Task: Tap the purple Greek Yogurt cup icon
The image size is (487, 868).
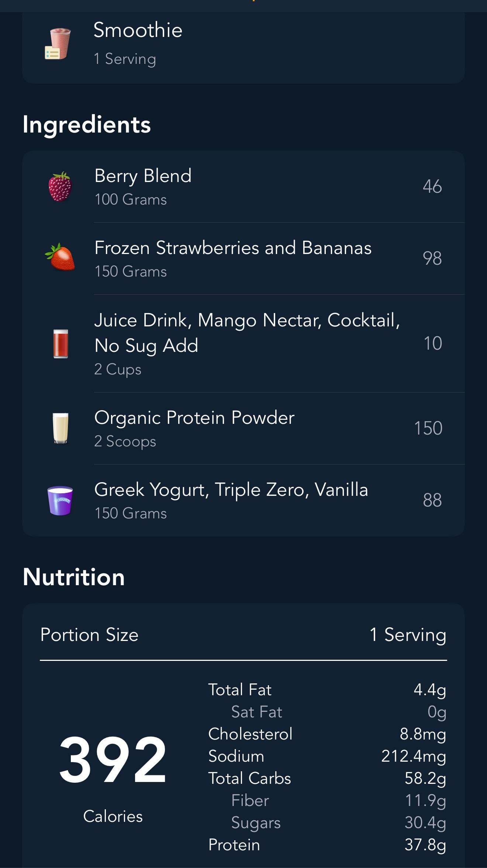Action: pos(60,500)
